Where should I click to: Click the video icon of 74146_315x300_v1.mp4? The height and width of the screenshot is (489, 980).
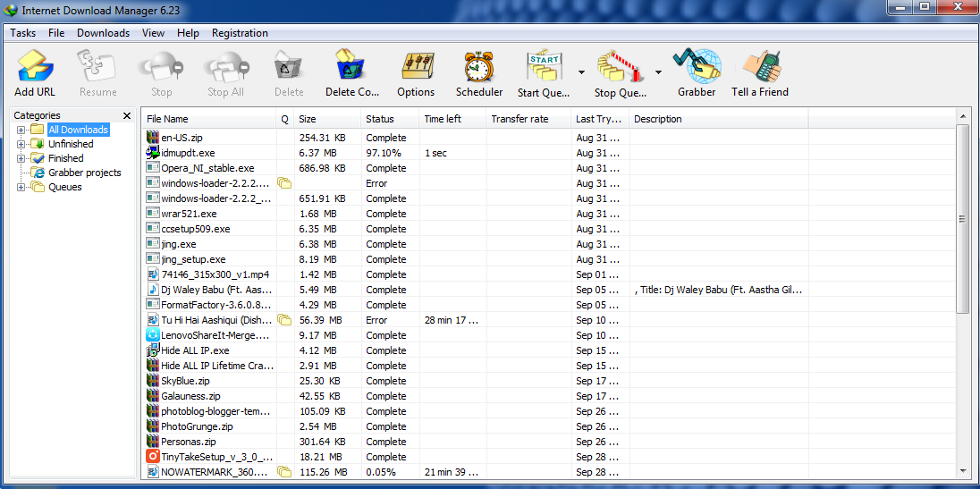153,274
